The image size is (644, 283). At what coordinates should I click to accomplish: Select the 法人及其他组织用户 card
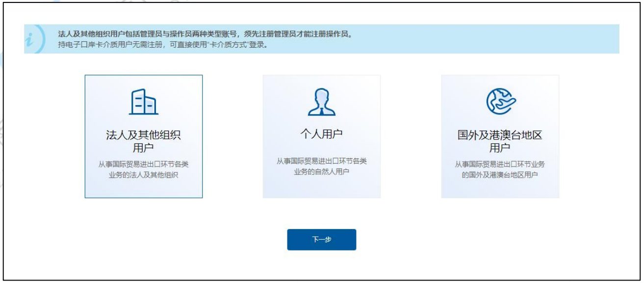click(x=143, y=137)
